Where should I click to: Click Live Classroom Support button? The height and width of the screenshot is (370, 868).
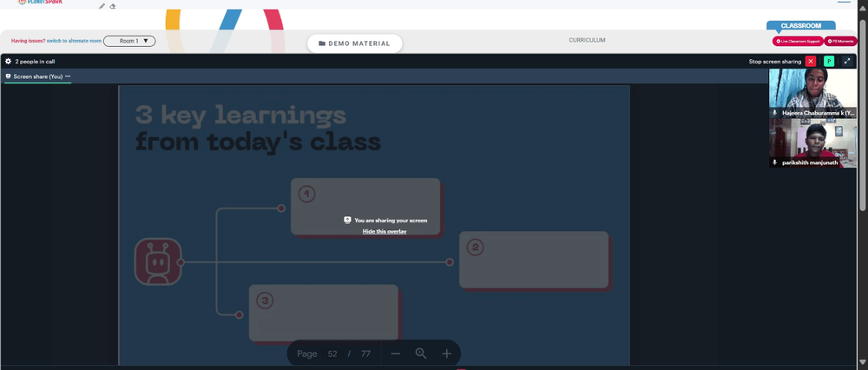click(798, 41)
